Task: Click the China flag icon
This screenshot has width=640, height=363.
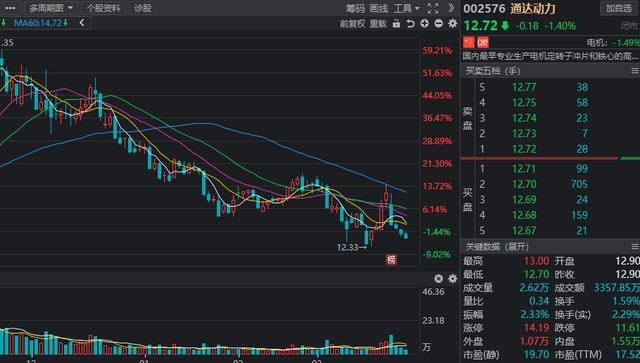Action: click(469, 42)
